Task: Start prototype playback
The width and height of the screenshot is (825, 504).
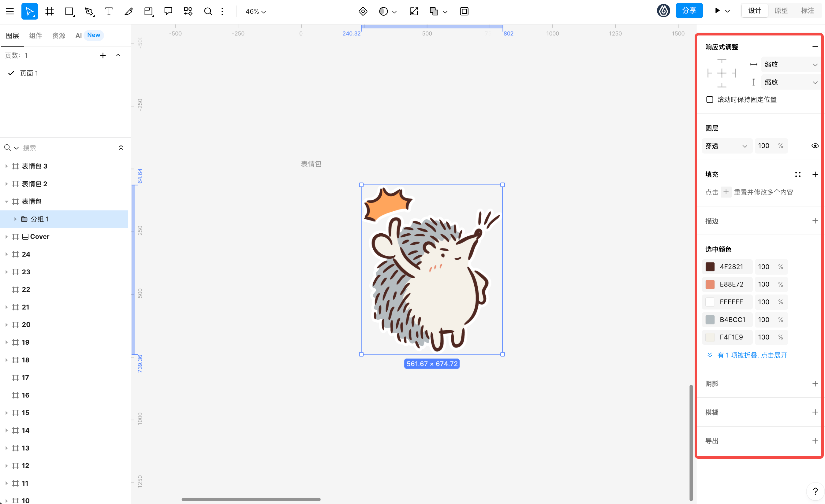Action: pyautogui.click(x=717, y=11)
